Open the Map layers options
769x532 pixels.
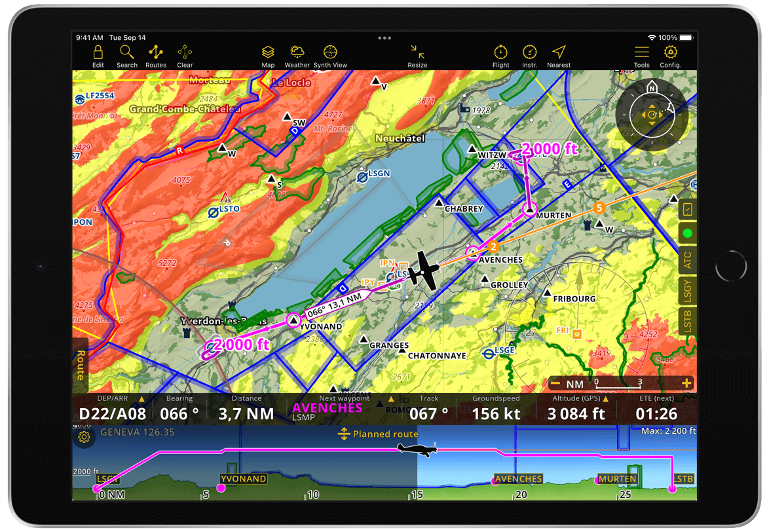(268, 56)
